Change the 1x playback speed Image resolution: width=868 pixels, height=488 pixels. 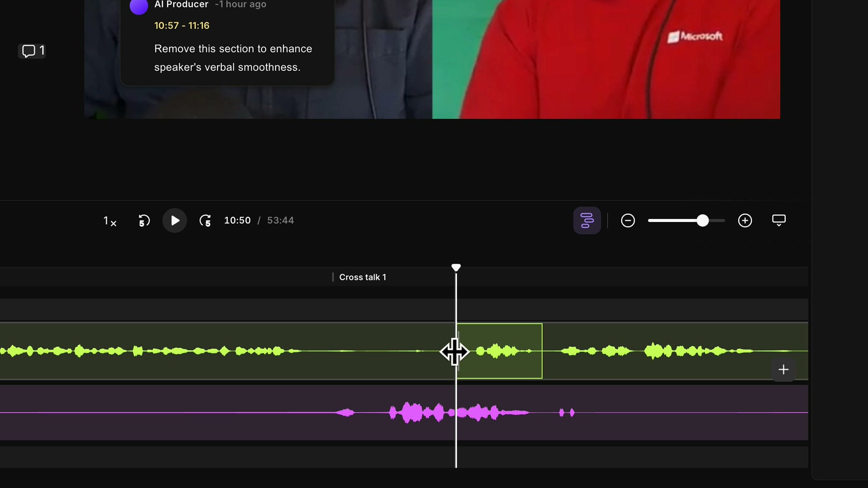click(110, 221)
